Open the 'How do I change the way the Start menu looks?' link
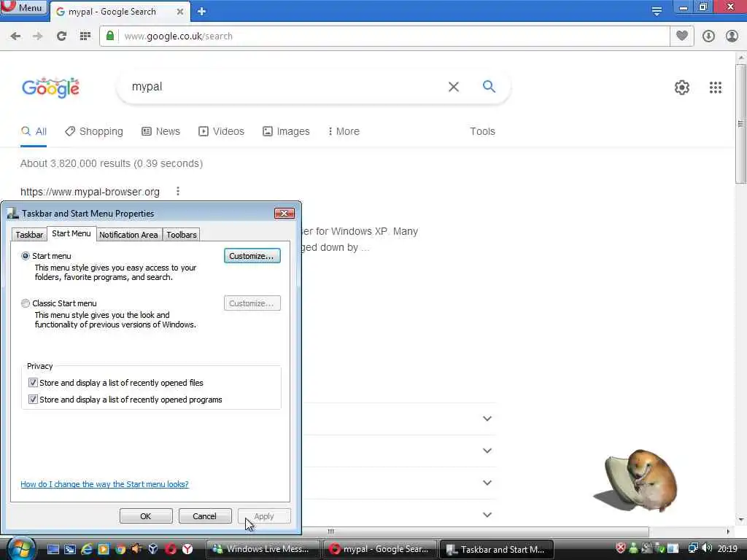 click(x=104, y=484)
